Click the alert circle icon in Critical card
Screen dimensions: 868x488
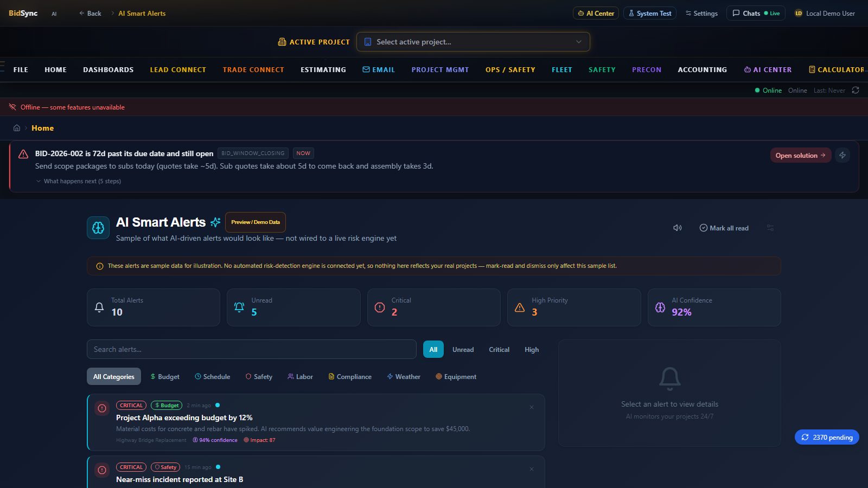(380, 307)
